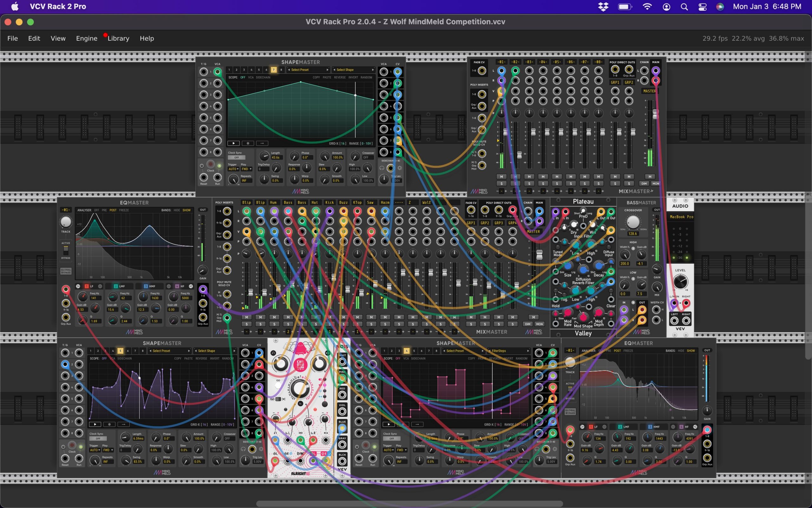The image size is (812, 508).
Task: Set analyser to FREEZE on EQMaster with 141 Hz
Action: click(124, 210)
